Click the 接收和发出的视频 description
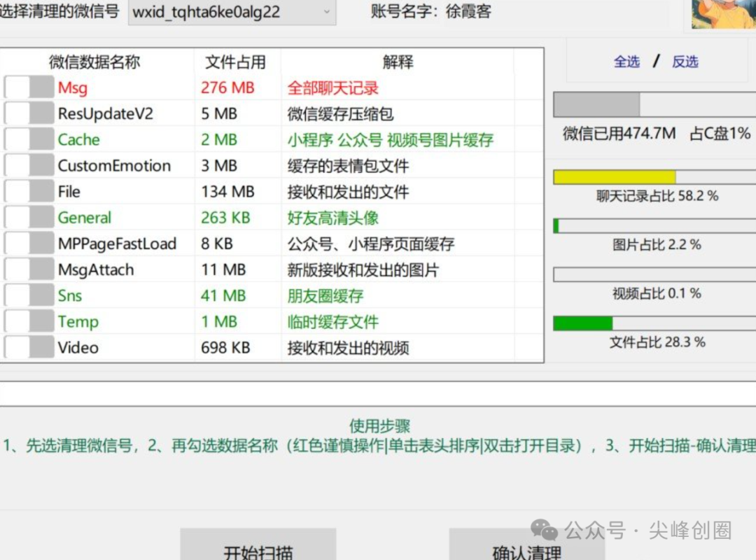 point(348,349)
